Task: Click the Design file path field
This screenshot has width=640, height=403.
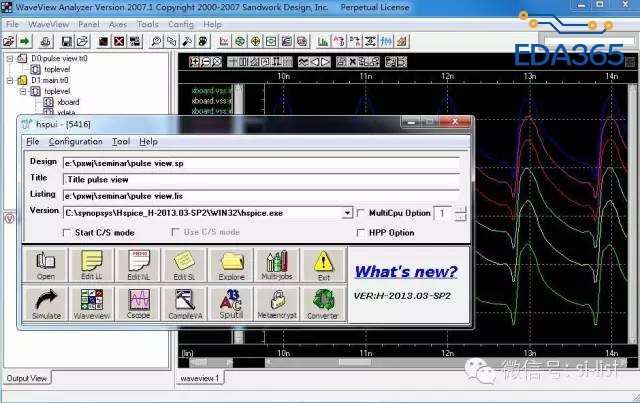Action: (x=260, y=161)
